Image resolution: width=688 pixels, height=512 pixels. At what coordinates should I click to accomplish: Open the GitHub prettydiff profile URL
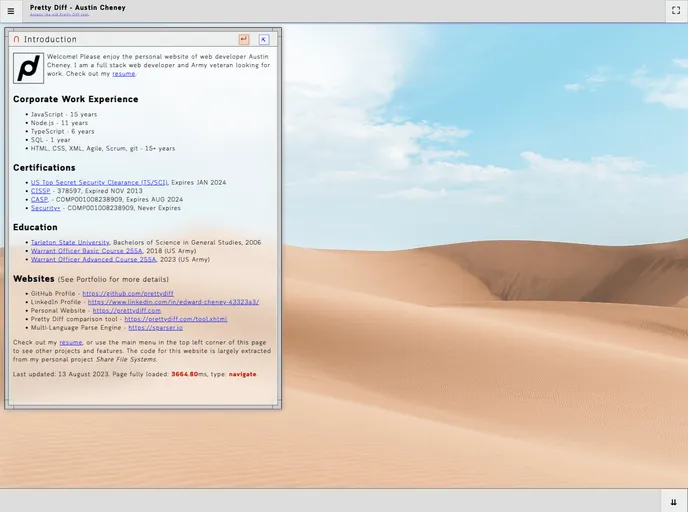click(x=128, y=294)
